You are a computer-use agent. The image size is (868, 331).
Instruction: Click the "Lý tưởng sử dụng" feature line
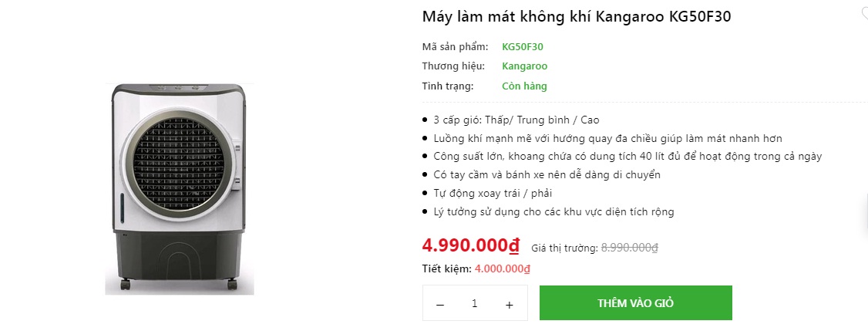coord(553,211)
